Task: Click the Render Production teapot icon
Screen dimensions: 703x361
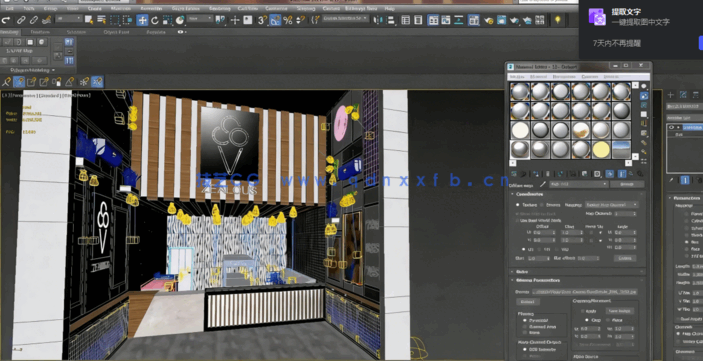Action: (514, 20)
